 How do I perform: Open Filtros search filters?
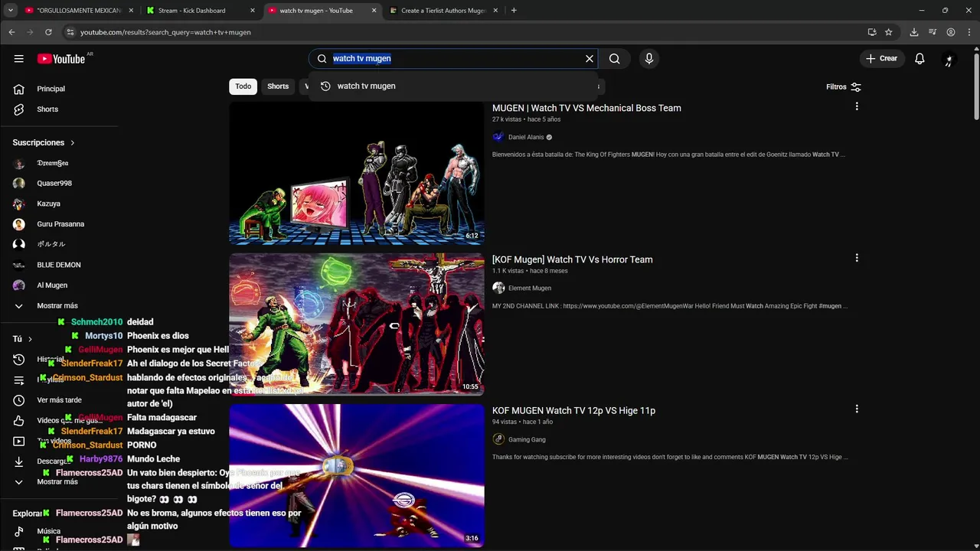pos(844,86)
